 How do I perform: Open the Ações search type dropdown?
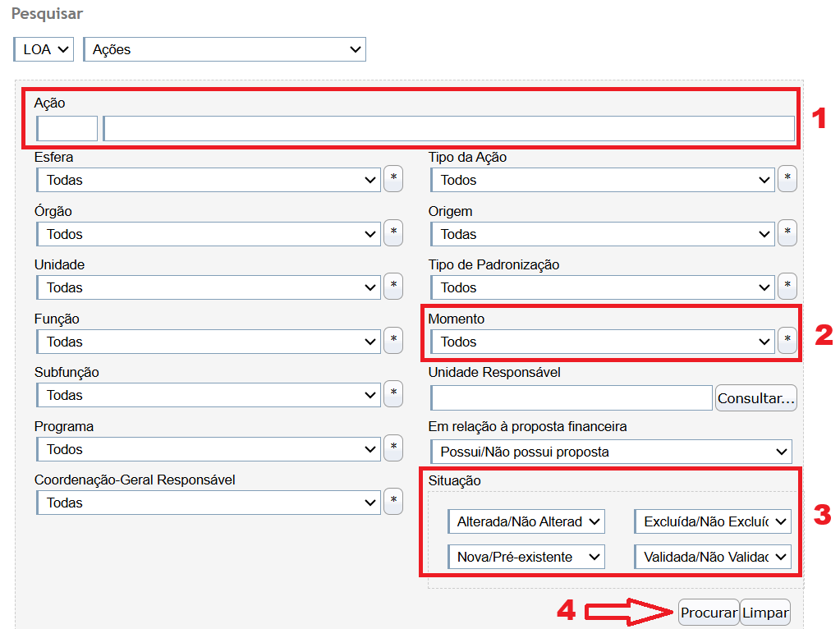point(224,49)
